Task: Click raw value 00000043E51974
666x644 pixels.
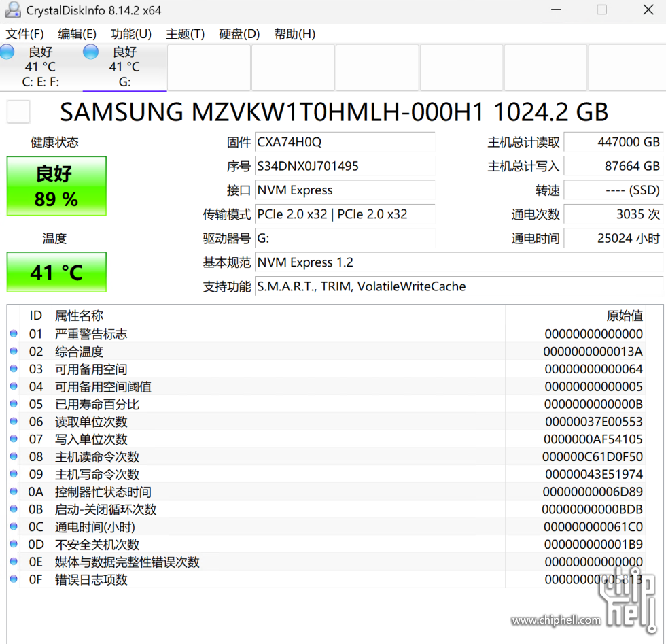Action: point(594,475)
